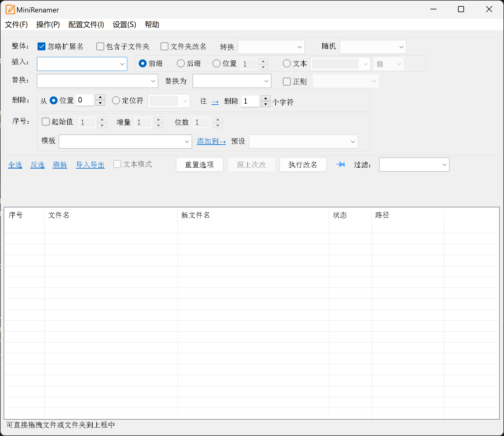
Task: Click the MiniRenamer app icon in title bar
Action: pyautogui.click(x=10, y=10)
